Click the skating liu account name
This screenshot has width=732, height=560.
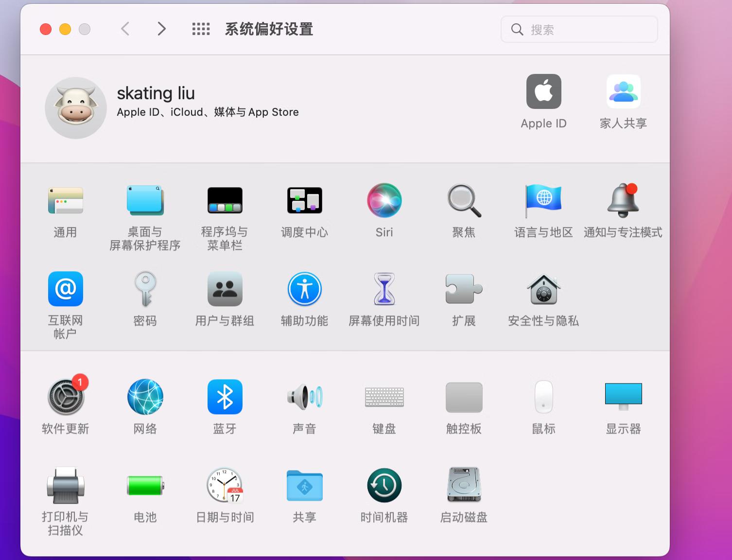pos(156,93)
